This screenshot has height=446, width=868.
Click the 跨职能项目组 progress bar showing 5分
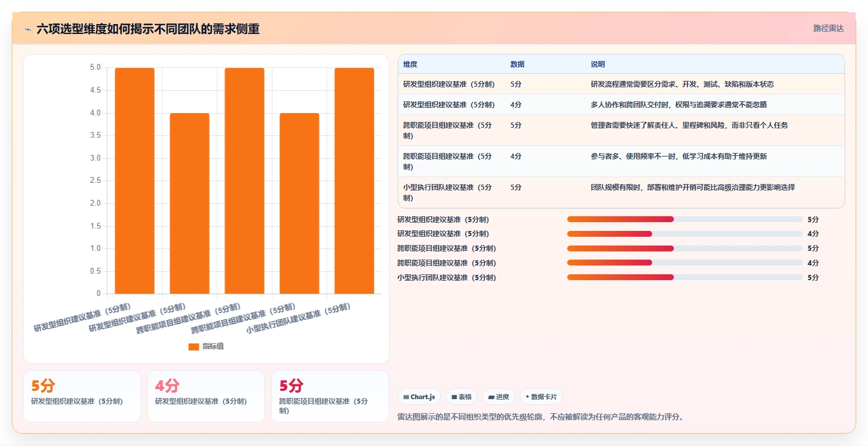684,248
